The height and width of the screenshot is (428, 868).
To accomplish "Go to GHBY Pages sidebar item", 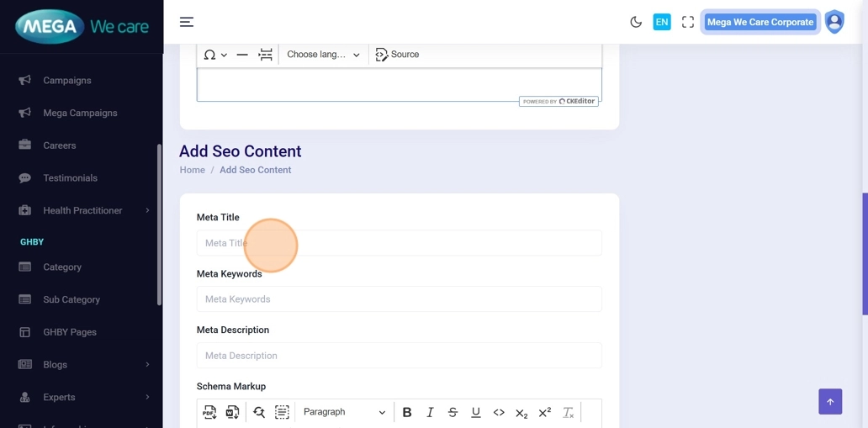I will 69,332.
